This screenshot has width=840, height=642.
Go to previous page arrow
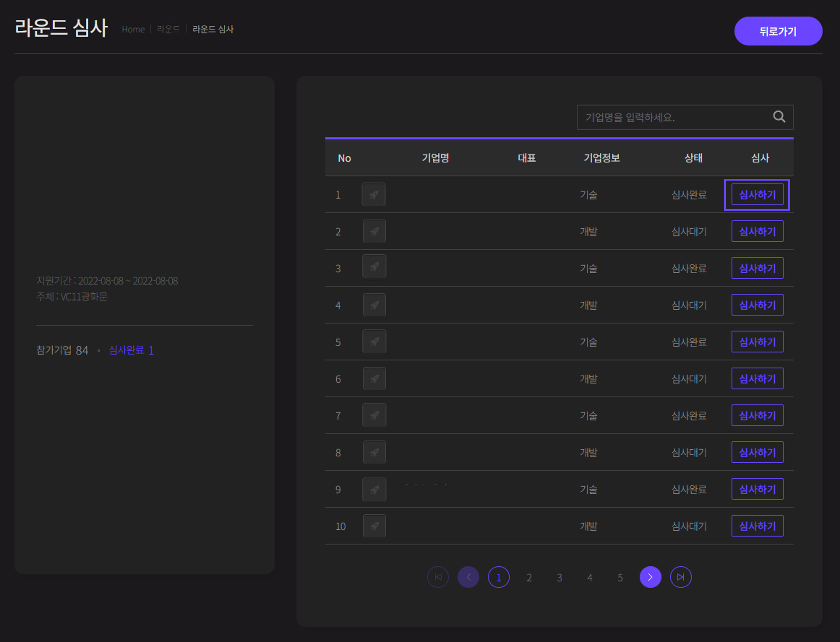tap(468, 577)
